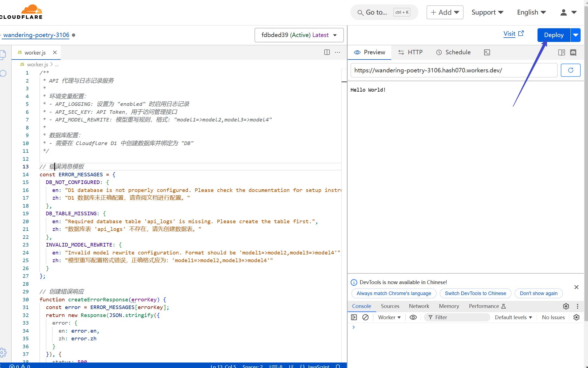Expand the Support menu
This screenshot has width=588, height=368.
coord(487,12)
